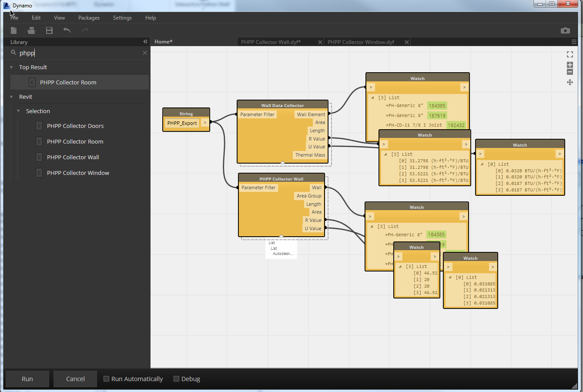Switch to PHPP Collector Wall.dyf tab
This screenshot has height=392, width=583.
pos(271,42)
